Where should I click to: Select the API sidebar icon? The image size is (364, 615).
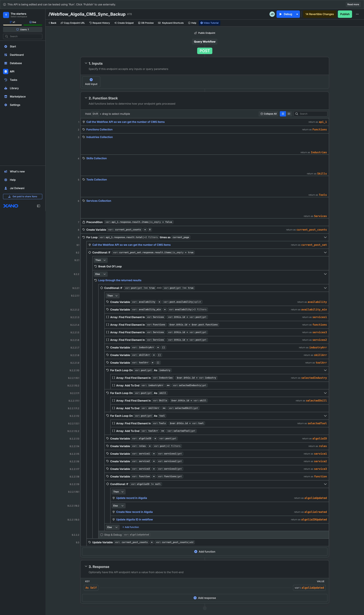pyautogui.click(x=6, y=71)
